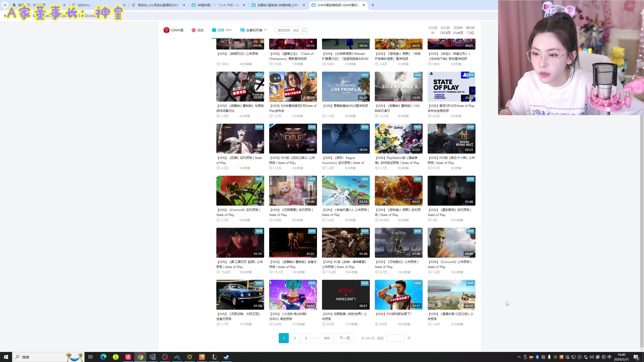Viewport: 644px width, 362px height.
Task: Open the 投稿 tab
Action: click(x=222, y=30)
